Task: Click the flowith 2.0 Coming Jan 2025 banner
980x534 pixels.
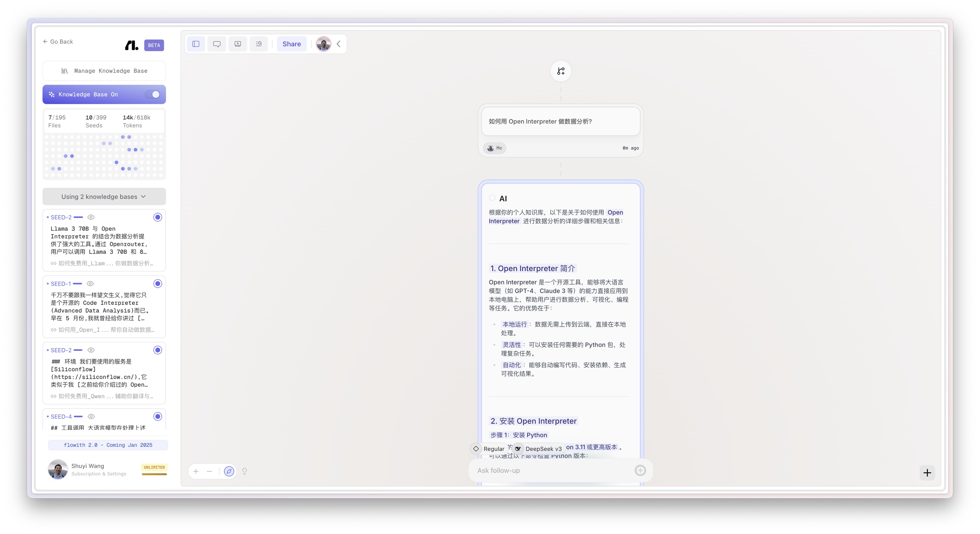Action: point(108,445)
